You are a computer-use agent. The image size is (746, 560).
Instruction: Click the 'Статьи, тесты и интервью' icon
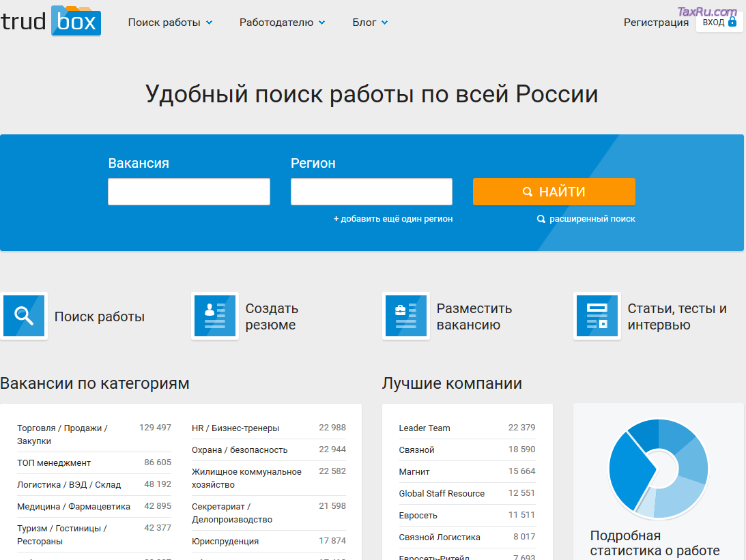click(x=597, y=316)
